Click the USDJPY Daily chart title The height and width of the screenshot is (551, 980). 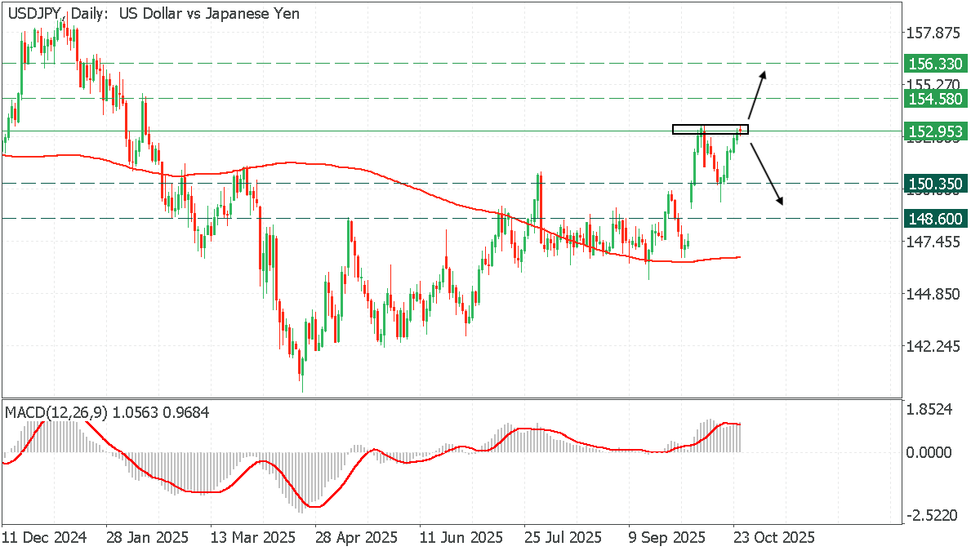[154, 14]
